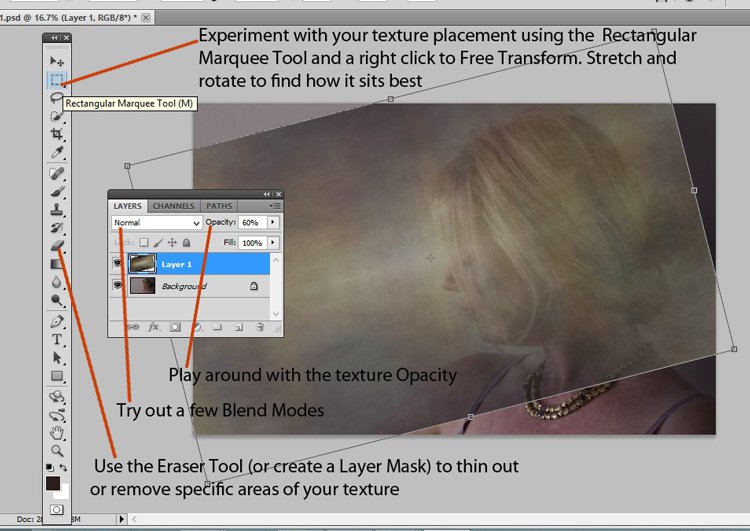This screenshot has height=531, width=750.
Task: Open the layer style fx menu
Action: [154, 326]
